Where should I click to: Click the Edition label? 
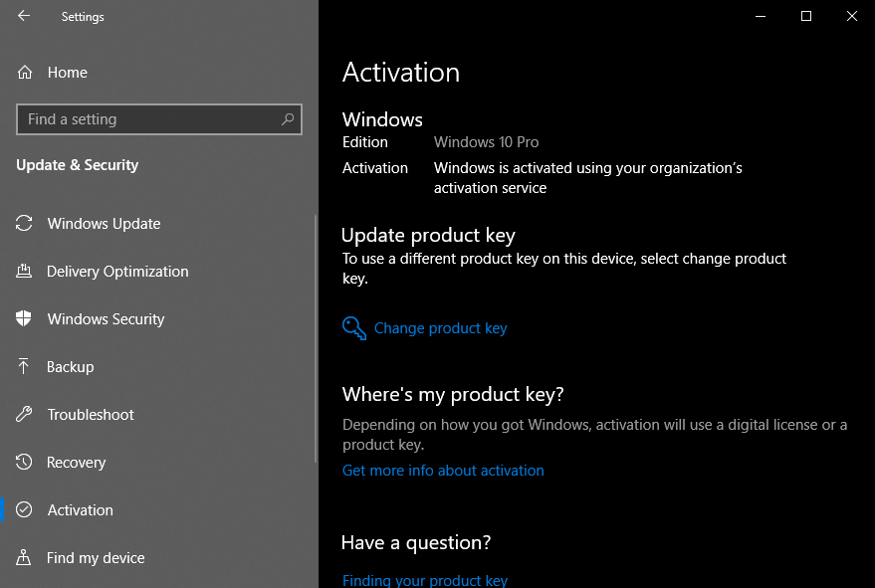click(365, 141)
